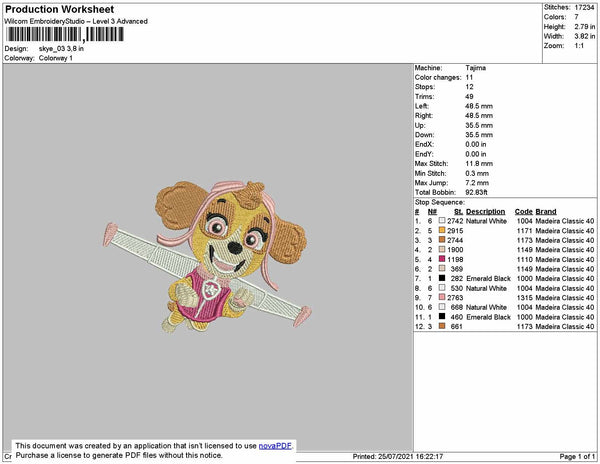
Task: Click the EndX value 0.00 in
Action: click(476, 144)
